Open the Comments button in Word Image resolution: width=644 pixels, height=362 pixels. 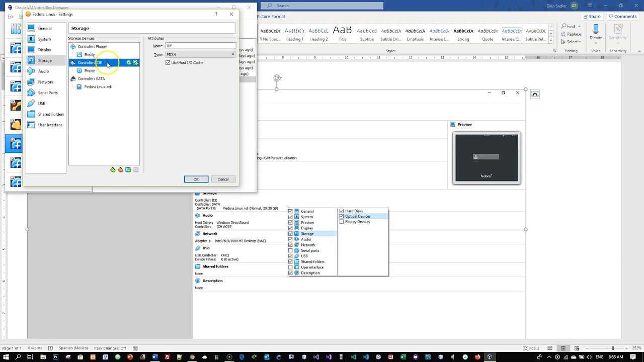(x=622, y=17)
